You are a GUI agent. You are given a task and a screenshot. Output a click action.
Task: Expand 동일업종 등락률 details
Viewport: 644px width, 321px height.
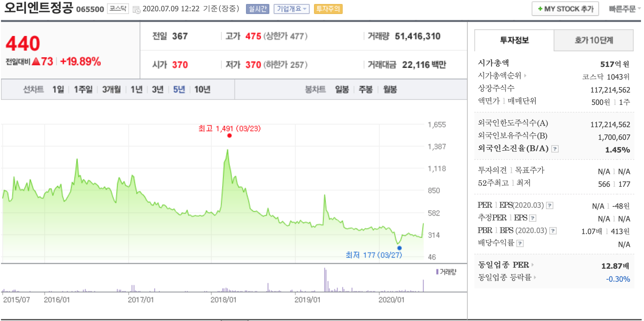click(x=535, y=277)
